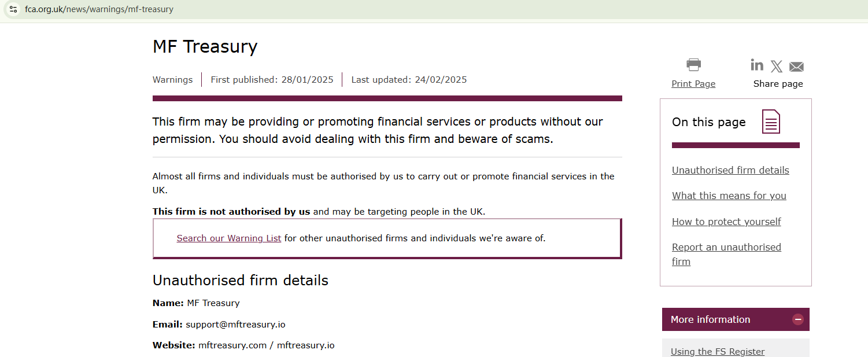Share page on X icon

click(777, 67)
